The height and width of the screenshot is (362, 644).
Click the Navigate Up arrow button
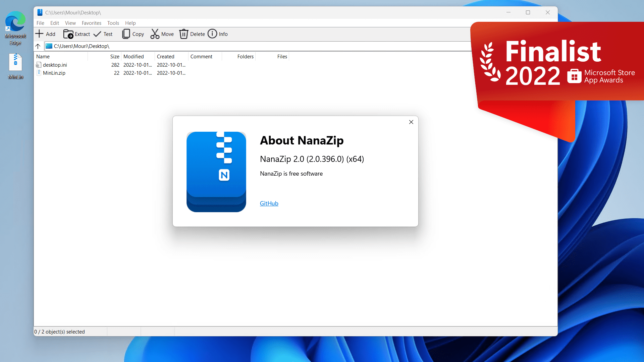(x=38, y=46)
